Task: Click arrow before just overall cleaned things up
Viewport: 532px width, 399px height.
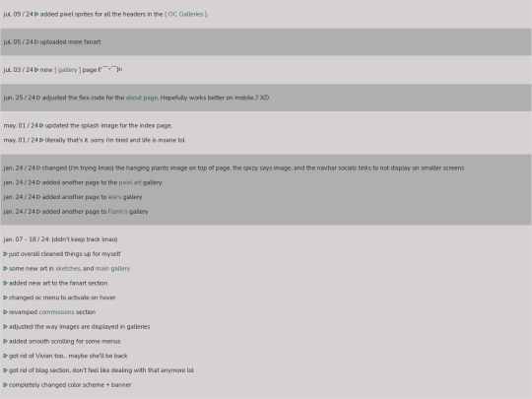Action: tap(6, 254)
